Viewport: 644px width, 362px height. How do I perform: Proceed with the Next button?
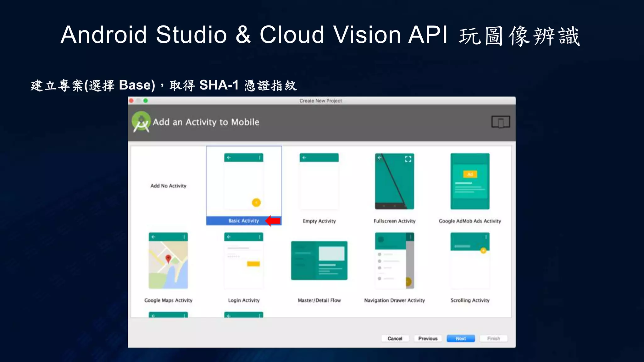tap(461, 338)
